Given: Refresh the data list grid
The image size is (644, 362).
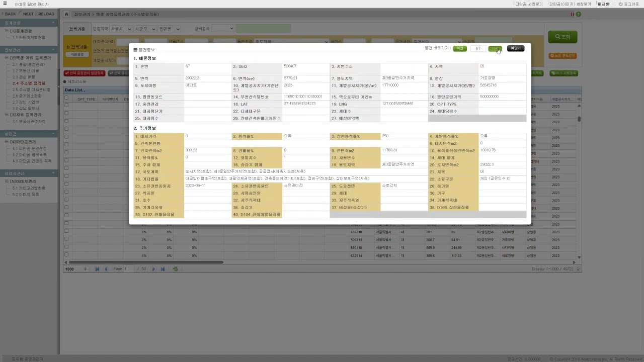Looking at the screenshot, I should tap(175, 269).
